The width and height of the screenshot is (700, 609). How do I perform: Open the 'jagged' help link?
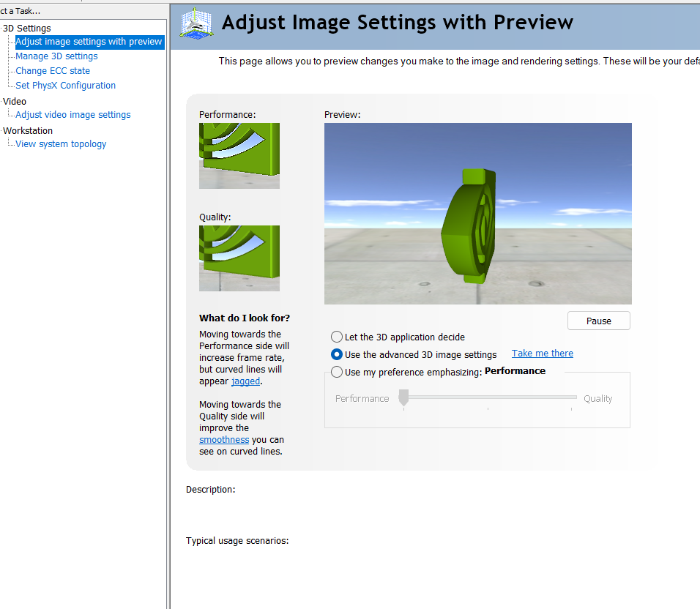245,381
